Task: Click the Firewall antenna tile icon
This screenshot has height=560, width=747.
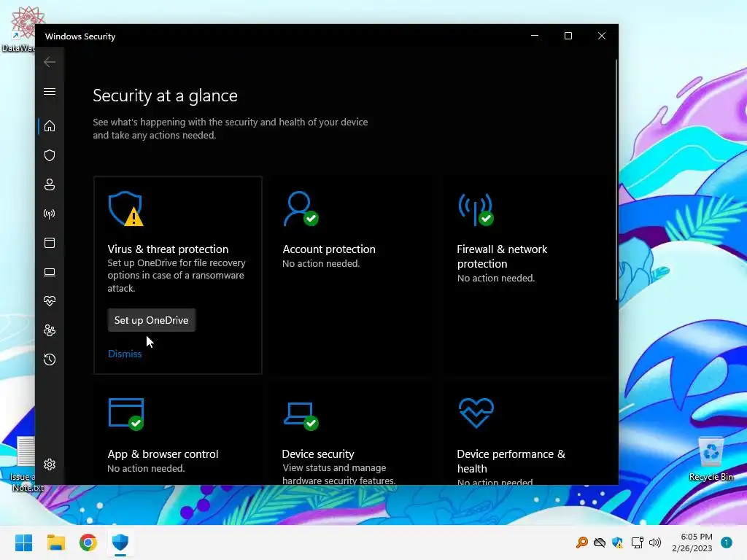Action: 476,209
